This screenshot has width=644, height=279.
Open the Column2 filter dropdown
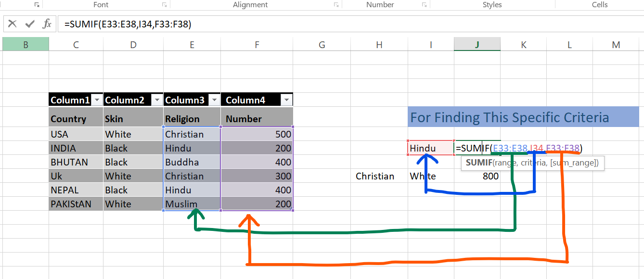[x=157, y=100]
